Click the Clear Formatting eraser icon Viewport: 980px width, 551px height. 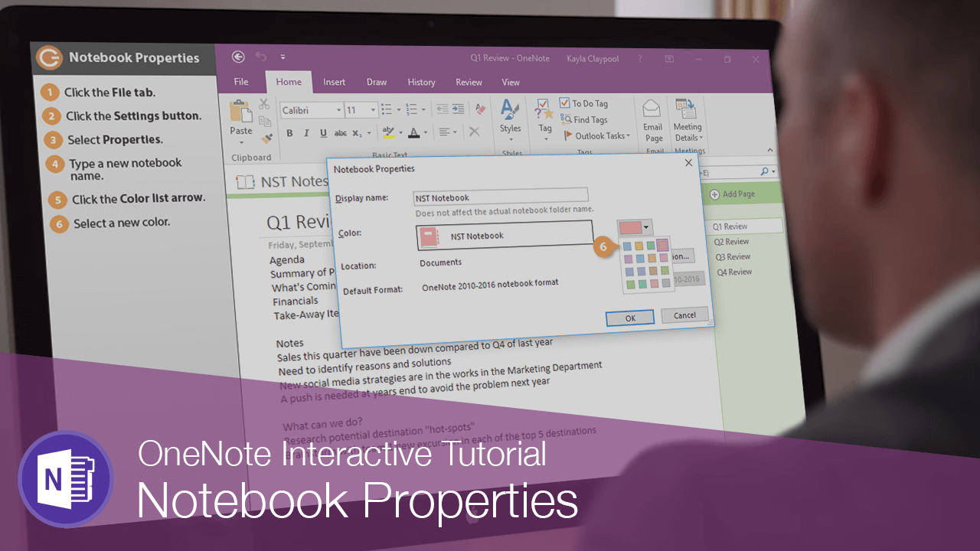(x=480, y=109)
